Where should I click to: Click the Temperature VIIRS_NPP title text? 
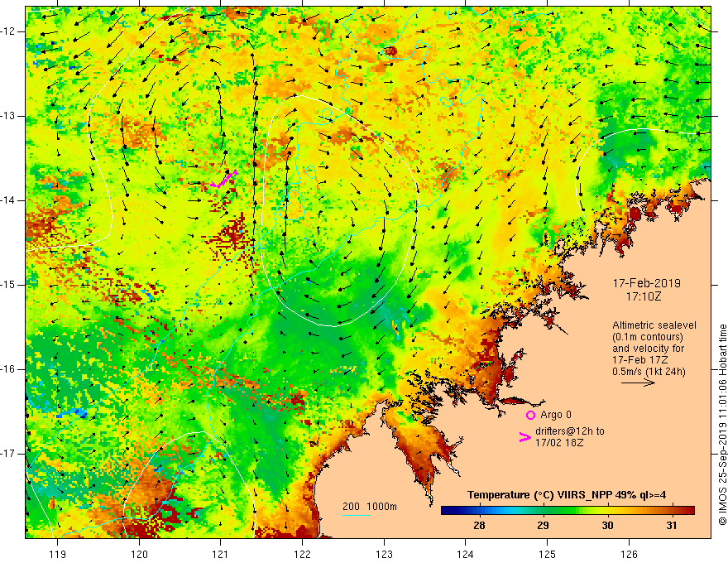coord(567,495)
